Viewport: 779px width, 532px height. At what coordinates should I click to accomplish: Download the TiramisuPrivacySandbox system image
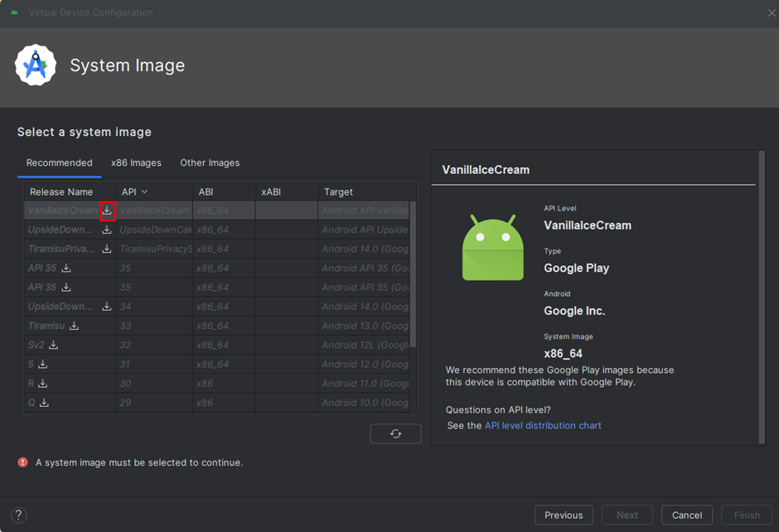pyautogui.click(x=107, y=249)
